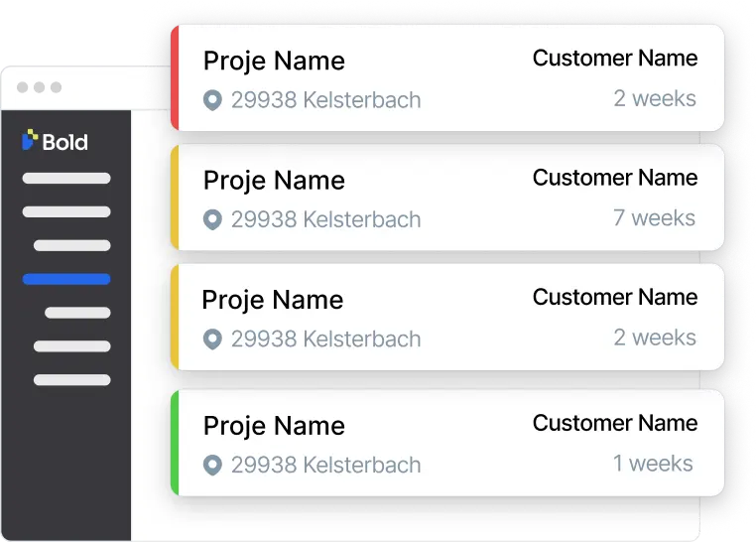Click the leftmost gray dot in the window title bar
This screenshot has height=542, width=756.
(x=22, y=87)
